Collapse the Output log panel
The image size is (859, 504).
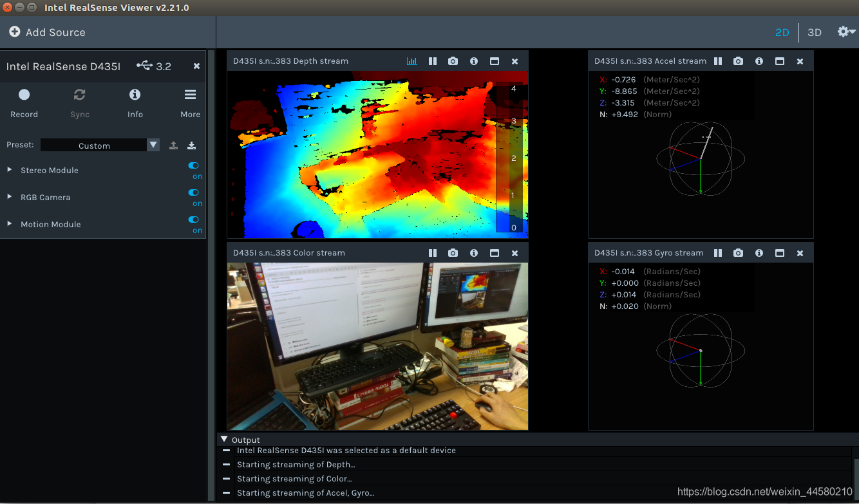point(224,439)
